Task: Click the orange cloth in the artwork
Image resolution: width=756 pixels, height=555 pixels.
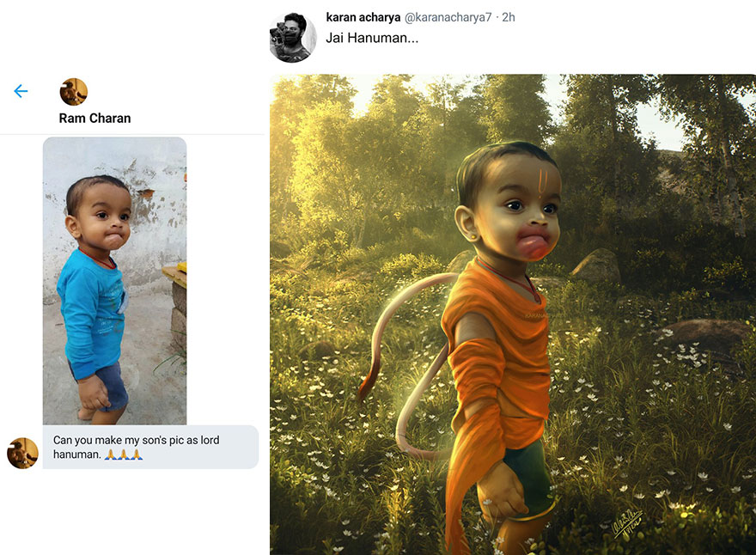Action: click(x=498, y=344)
